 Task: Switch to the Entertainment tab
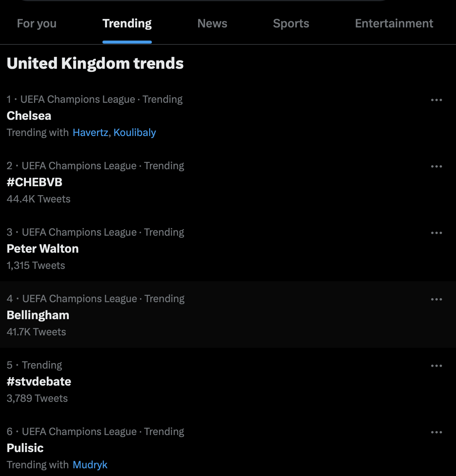pyautogui.click(x=394, y=24)
